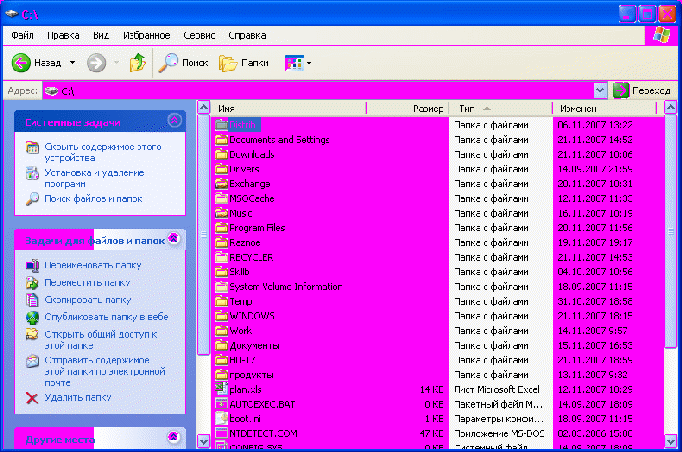Click file list scrollbar up arrow

[x=671, y=107]
